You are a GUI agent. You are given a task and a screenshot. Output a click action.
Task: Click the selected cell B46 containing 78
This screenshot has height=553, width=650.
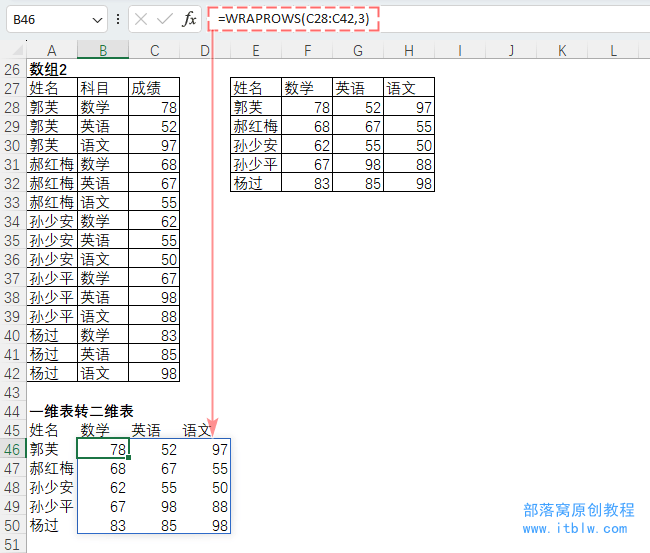click(x=103, y=450)
